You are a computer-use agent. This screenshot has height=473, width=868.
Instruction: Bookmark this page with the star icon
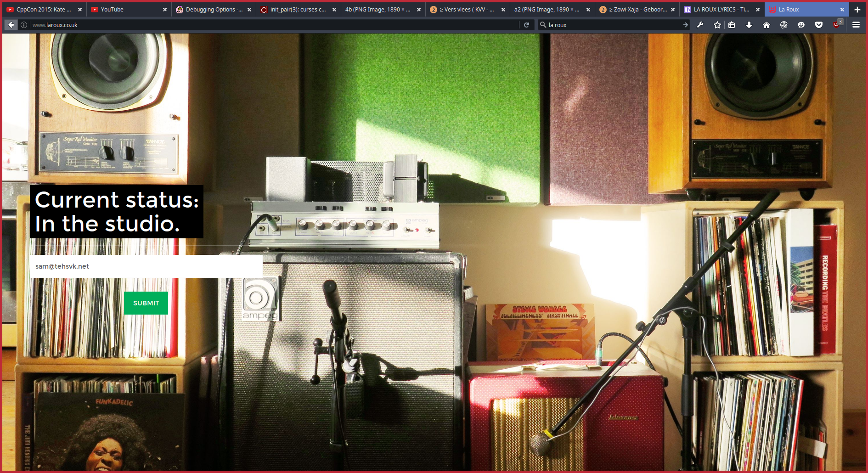coord(717,25)
